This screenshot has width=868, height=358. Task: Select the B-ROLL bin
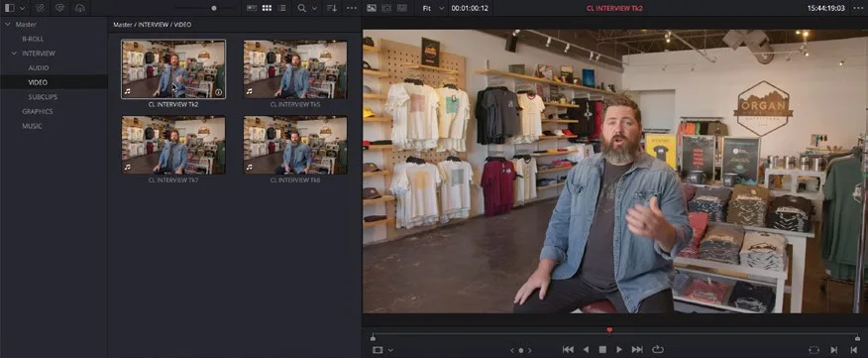[33, 40]
